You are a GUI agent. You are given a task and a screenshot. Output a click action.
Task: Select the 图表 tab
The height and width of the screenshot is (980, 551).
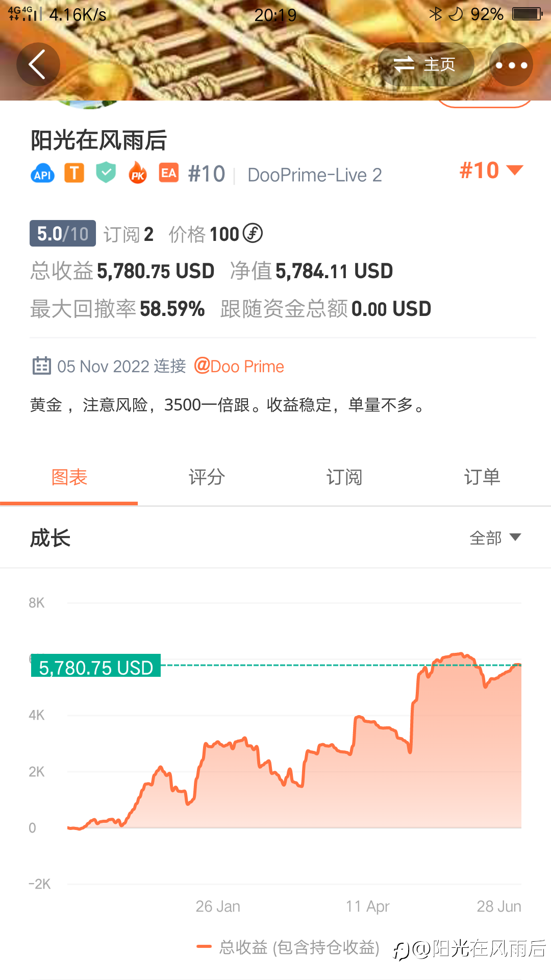[69, 477]
